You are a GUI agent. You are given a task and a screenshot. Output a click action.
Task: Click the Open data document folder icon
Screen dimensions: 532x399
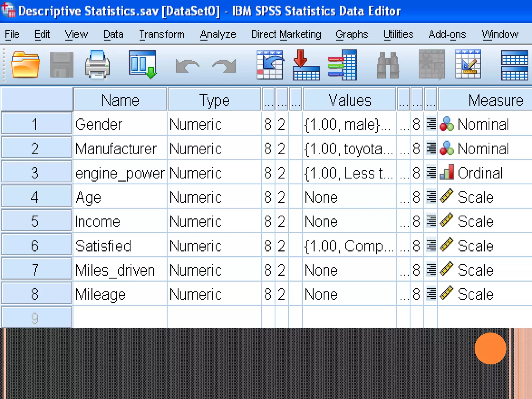coord(25,65)
